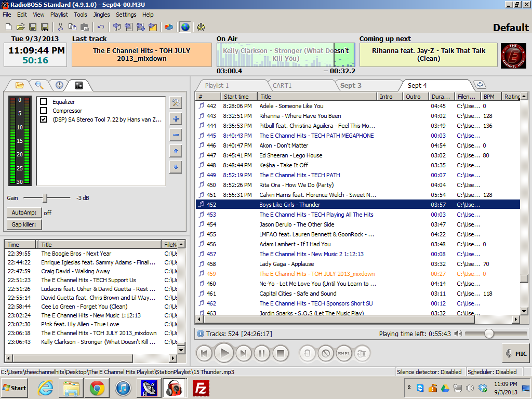Open FileZilla from the taskbar
This screenshot has height=399, width=532.
coord(201,388)
